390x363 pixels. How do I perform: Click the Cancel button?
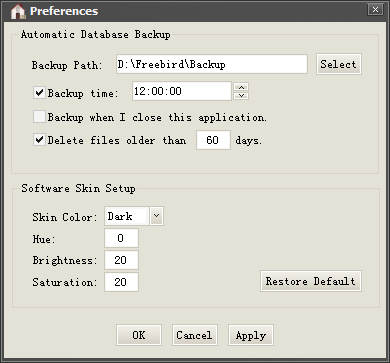[195, 335]
